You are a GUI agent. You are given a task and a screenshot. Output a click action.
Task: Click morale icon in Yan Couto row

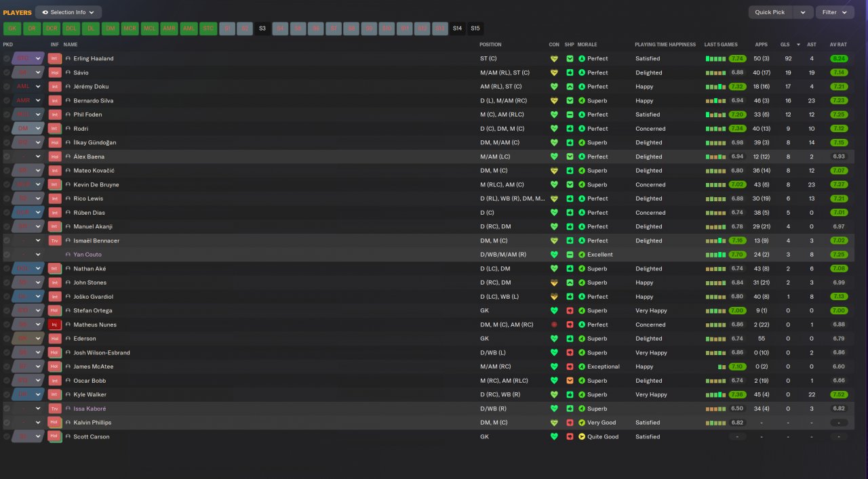tap(582, 255)
